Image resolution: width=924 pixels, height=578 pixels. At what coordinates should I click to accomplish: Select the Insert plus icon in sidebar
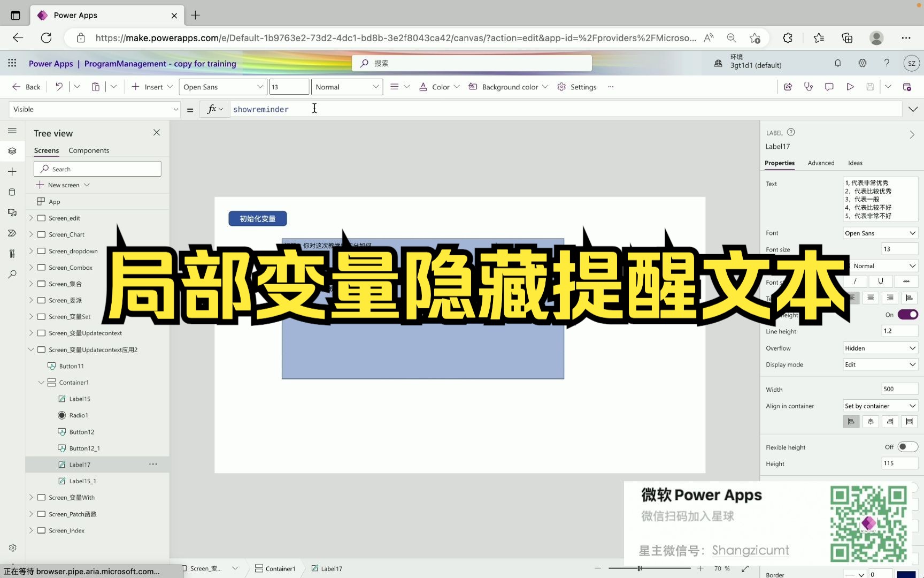(x=12, y=171)
